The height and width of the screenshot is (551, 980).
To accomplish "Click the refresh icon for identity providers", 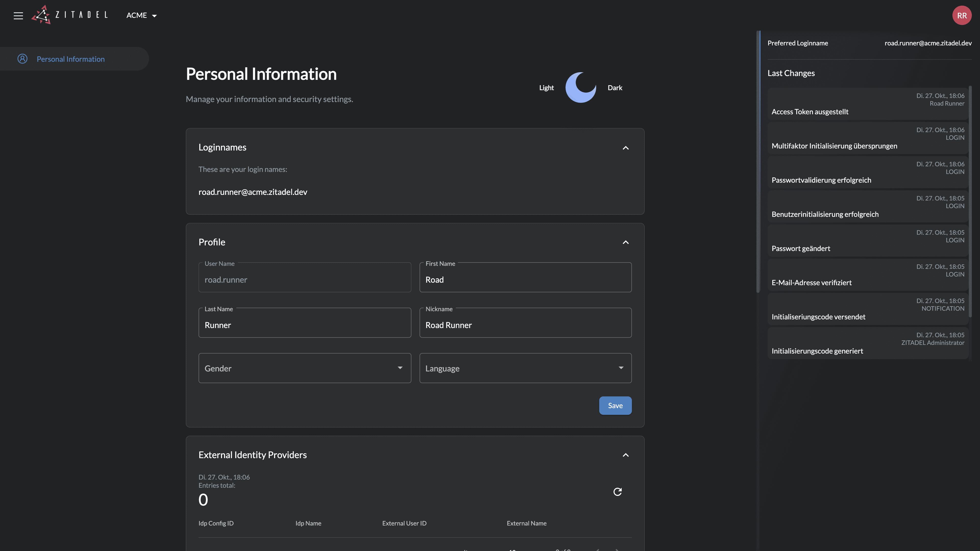I will (617, 492).
